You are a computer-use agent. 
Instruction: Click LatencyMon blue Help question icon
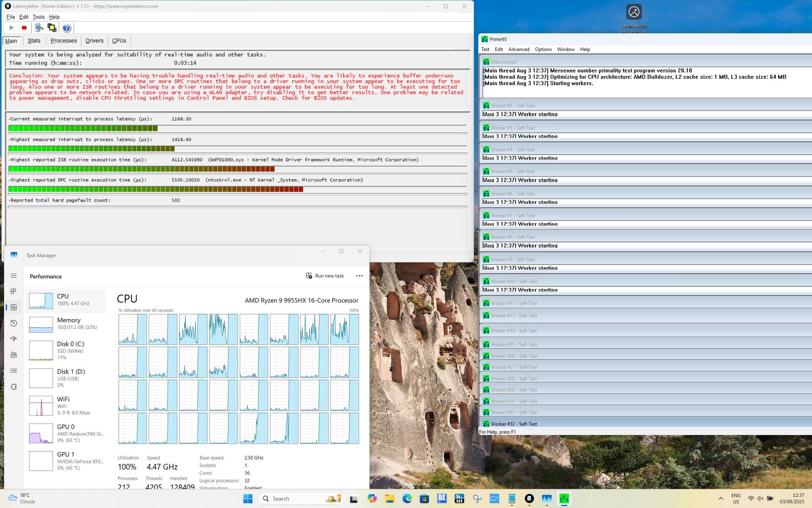pyautogui.click(x=66, y=28)
